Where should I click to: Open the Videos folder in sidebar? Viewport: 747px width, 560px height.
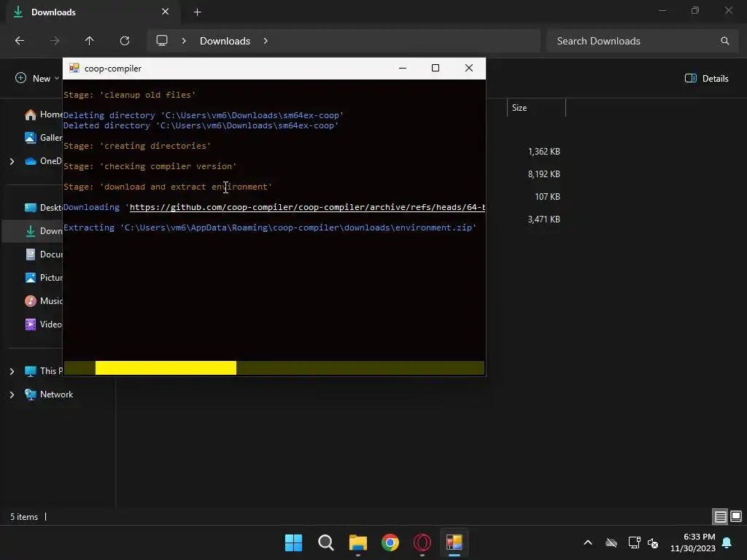click(x=43, y=324)
